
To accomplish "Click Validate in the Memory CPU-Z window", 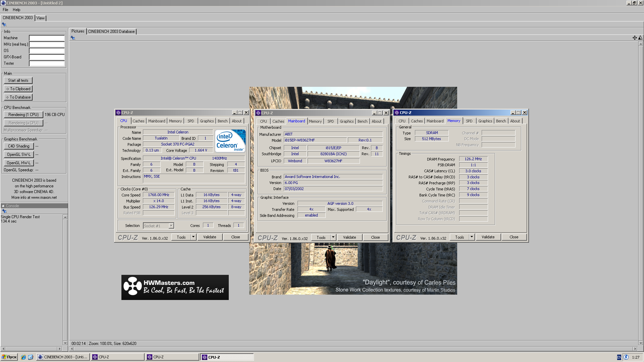I will click(x=488, y=237).
